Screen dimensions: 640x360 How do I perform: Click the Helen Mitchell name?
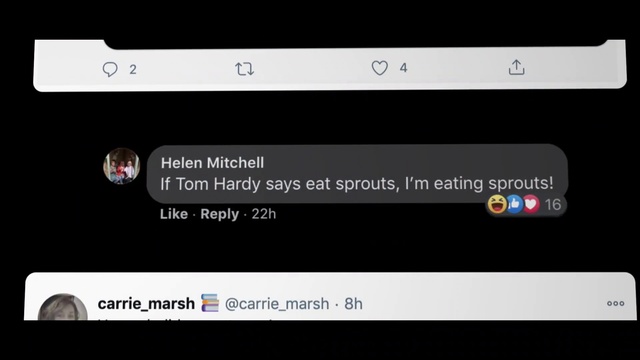coord(212,163)
